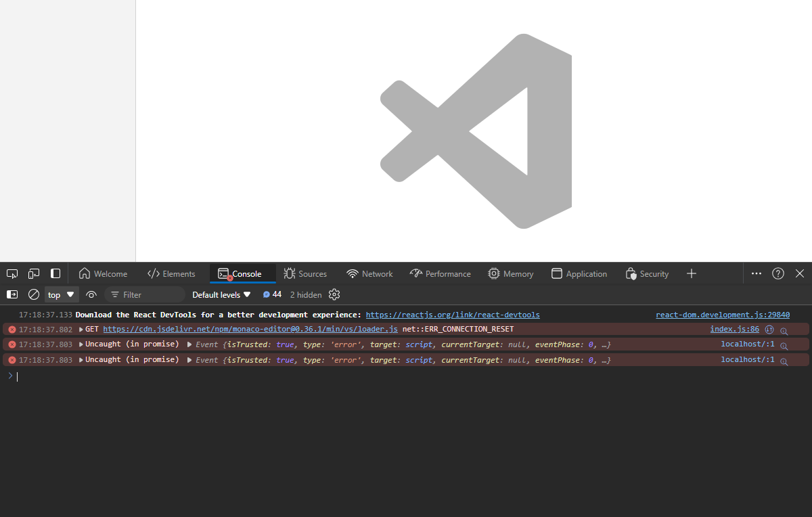Expand the Event object in the second Uncaught row
Screen dimensions: 812x517
(190, 360)
